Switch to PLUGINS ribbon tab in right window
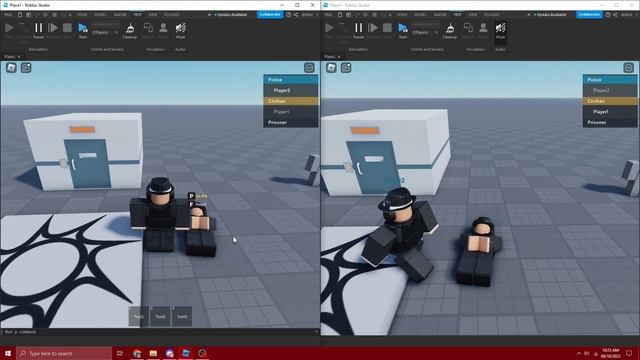The image size is (640, 360). click(x=491, y=15)
